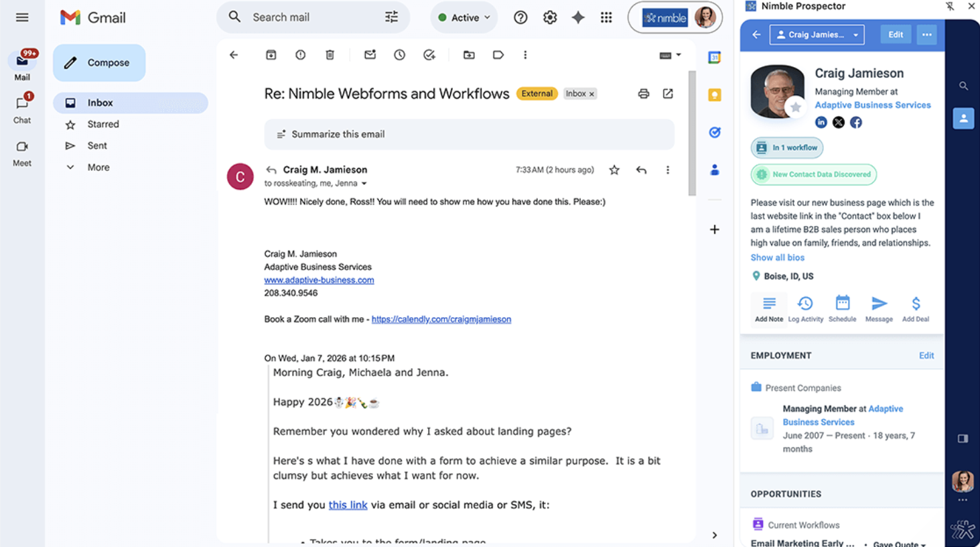The image size is (980, 547).
Task: Click the Compose button
Action: pos(99,62)
